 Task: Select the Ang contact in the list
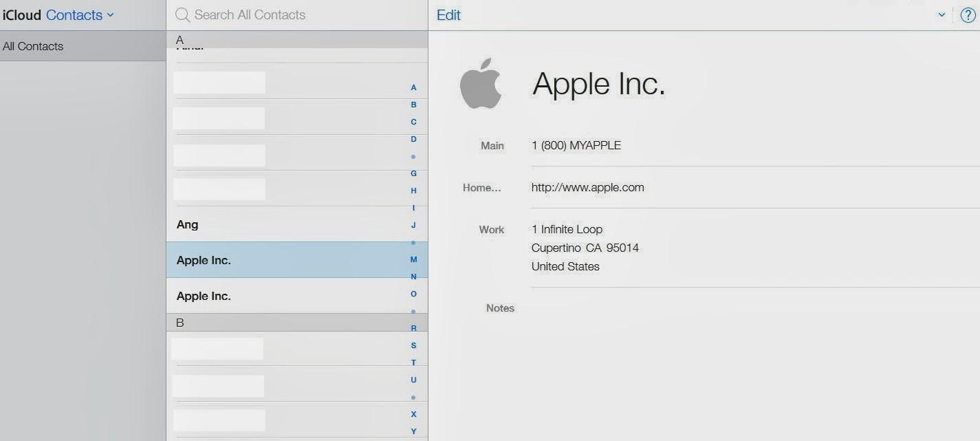click(x=188, y=224)
